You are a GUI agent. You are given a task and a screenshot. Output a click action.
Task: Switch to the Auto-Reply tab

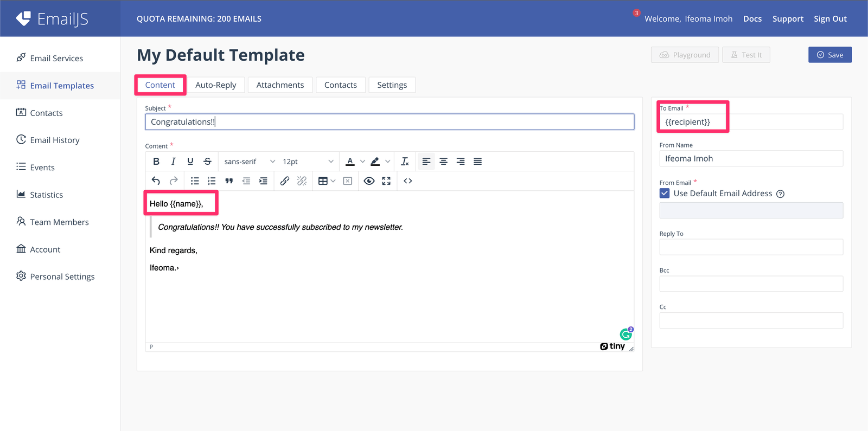(216, 85)
